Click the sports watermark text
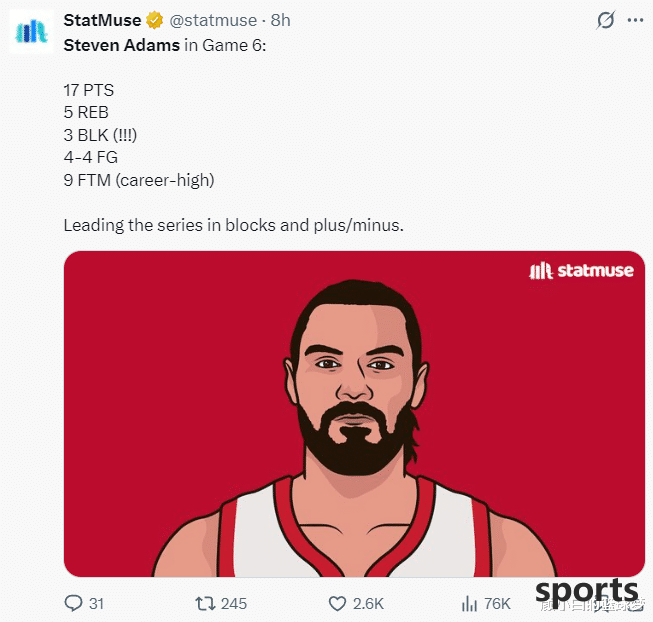 (x=587, y=591)
